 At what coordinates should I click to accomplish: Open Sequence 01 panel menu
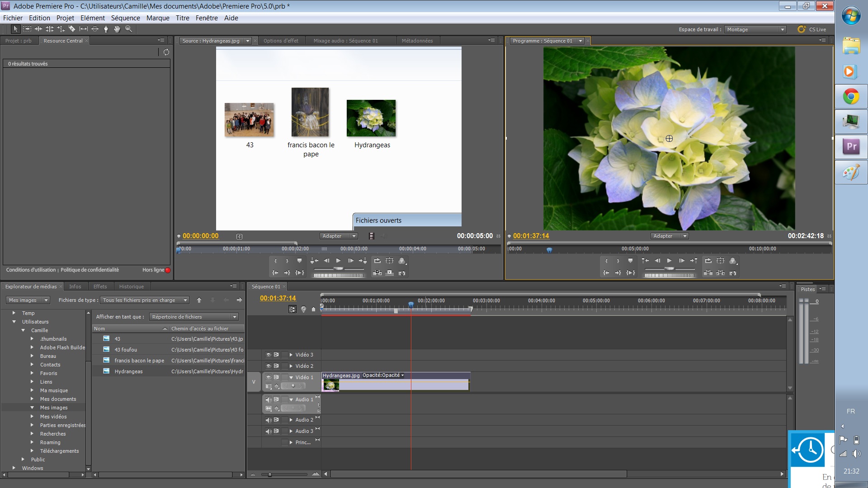(783, 286)
